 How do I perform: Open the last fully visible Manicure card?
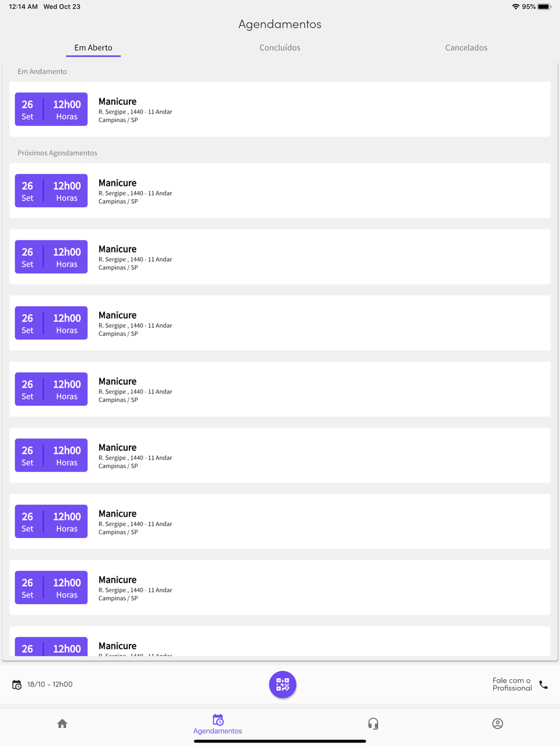[x=280, y=587]
